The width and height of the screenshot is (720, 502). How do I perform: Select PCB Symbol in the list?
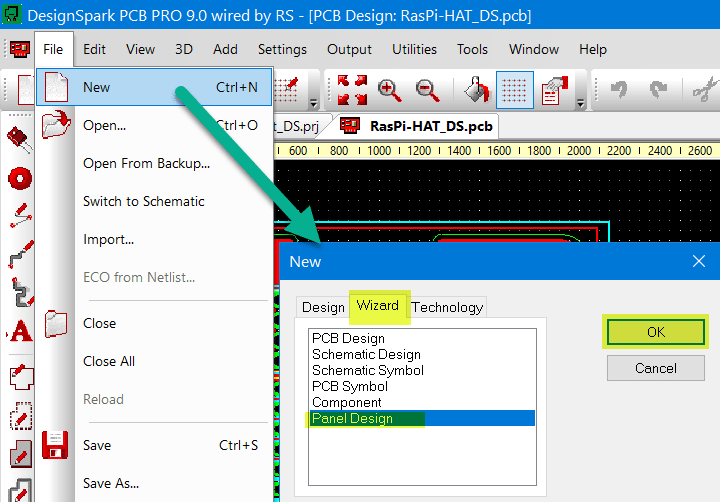pos(422,387)
